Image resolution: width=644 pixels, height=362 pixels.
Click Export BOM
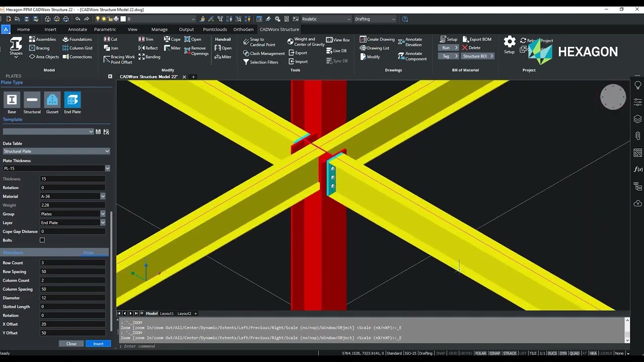[x=476, y=39]
